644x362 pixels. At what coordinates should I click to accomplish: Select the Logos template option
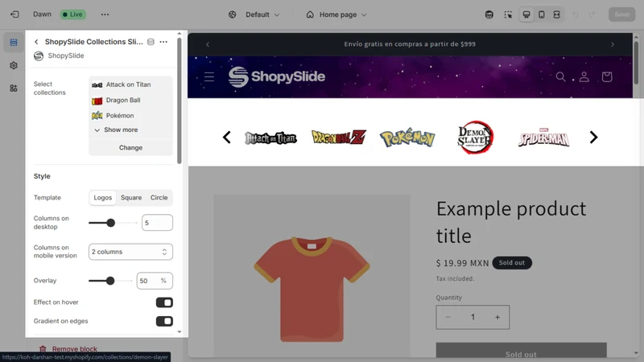tap(103, 197)
